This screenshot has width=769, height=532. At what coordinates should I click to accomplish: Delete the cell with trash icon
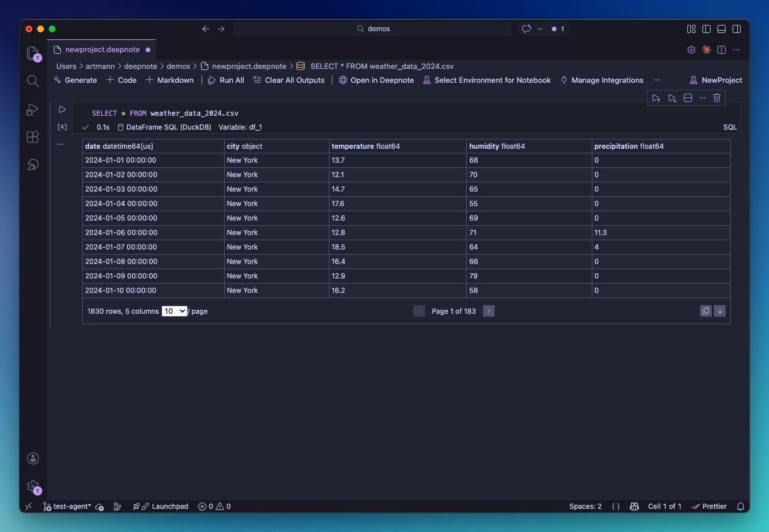pos(717,98)
